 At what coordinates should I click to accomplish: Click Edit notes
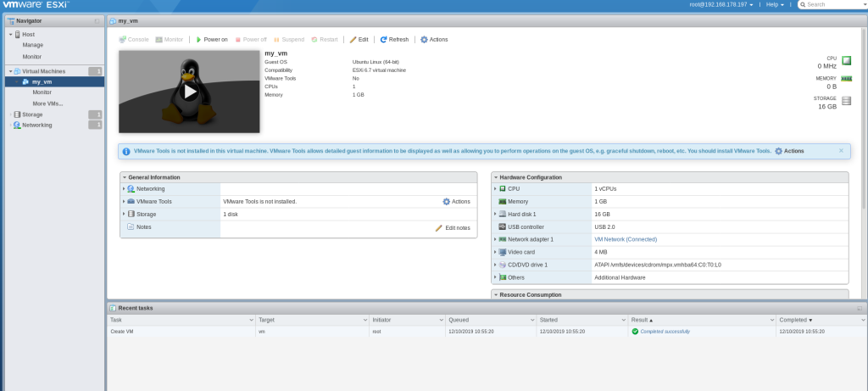click(x=453, y=228)
